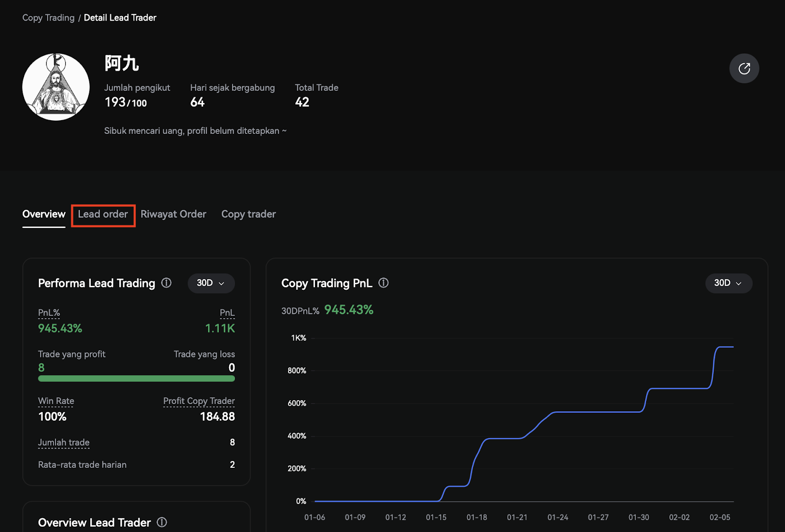Click the Profit Copy Trader label

tap(199, 401)
